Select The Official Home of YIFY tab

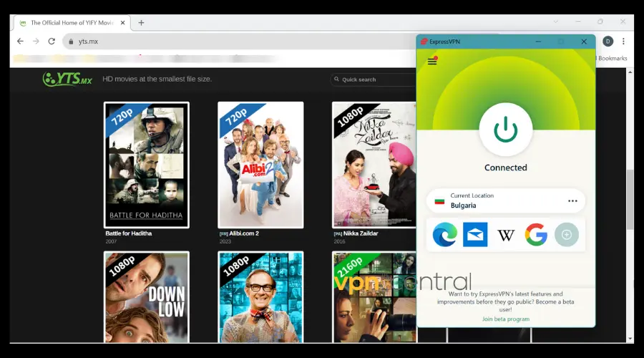(72, 23)
